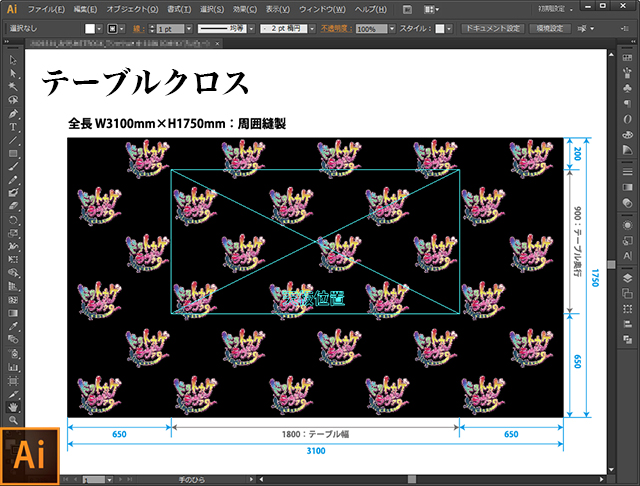Viewport: 640px width, 486px height.
Task: Open the status bar 手のひら tool popup arrow
Action: click(251, 479)
